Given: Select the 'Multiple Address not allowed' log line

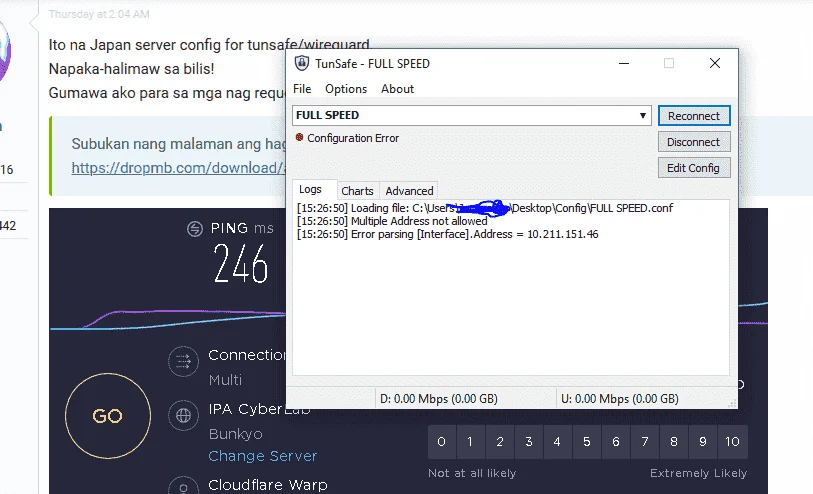Looking at the screenshot, I should click(x=392, y=221).
